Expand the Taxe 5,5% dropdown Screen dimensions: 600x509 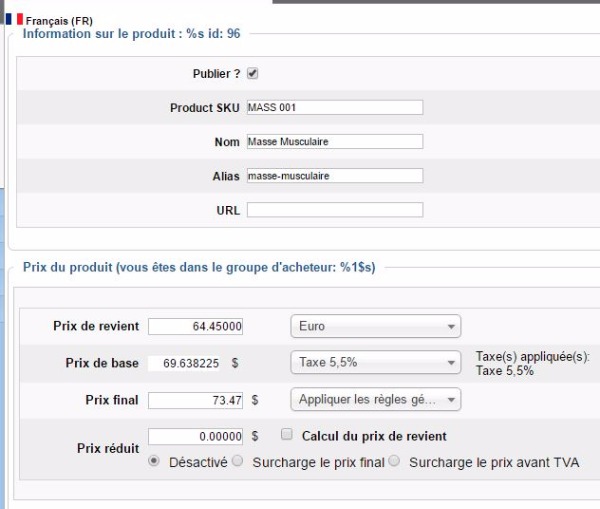[x=375, y=362]
